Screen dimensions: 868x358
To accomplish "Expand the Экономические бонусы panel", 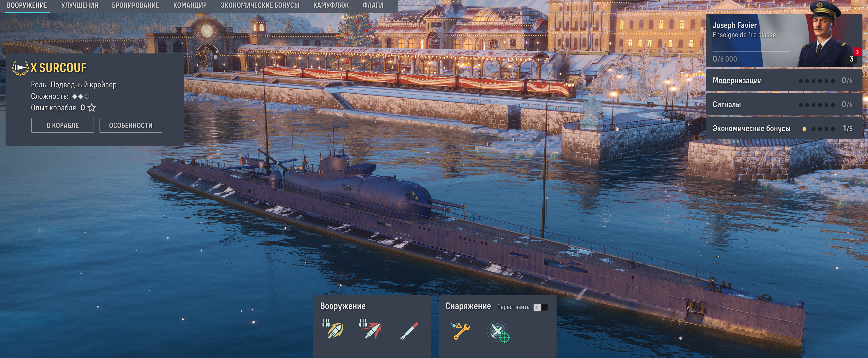I will 784,129.
